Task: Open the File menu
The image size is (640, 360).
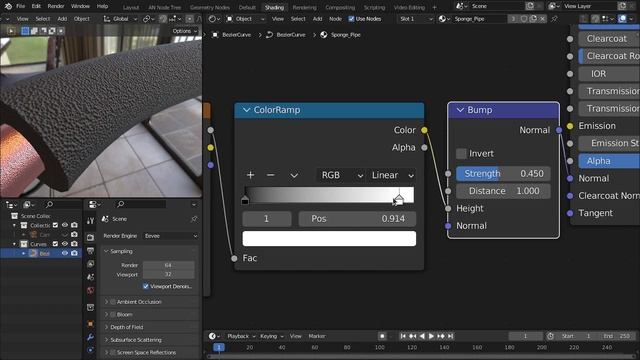Action: [x=21, y=6]
